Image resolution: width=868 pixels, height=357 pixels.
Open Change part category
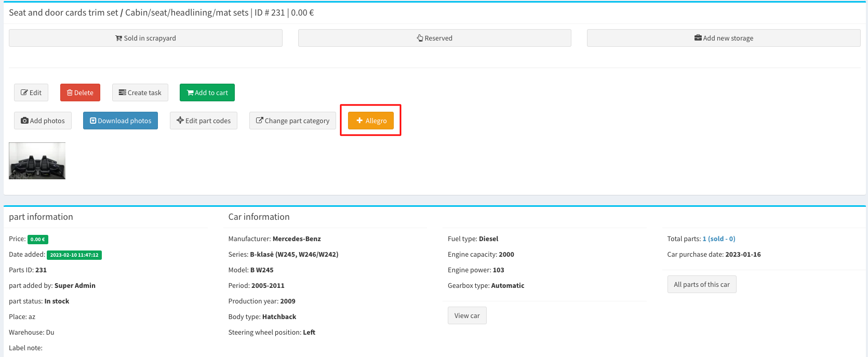(x=292, y=121)
